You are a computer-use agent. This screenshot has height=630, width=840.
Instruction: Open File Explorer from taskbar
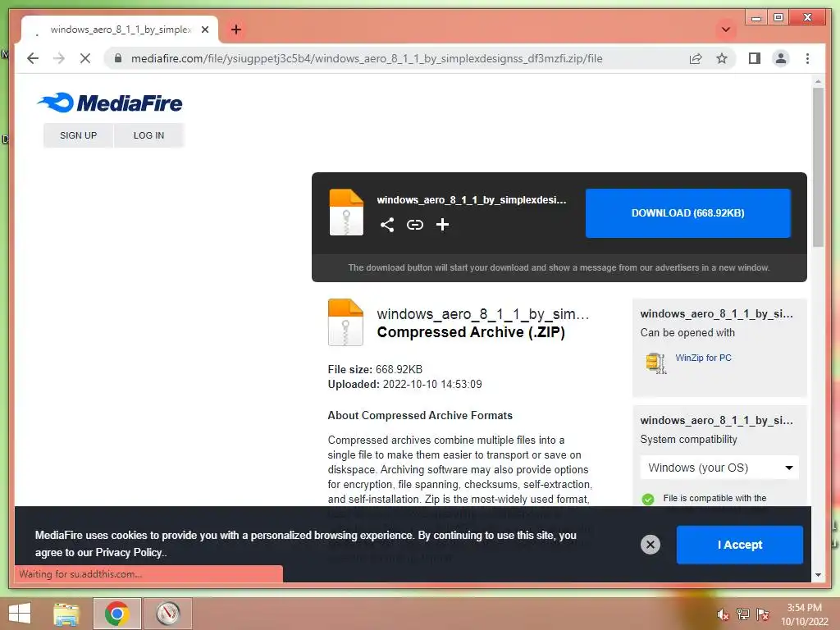66,614
